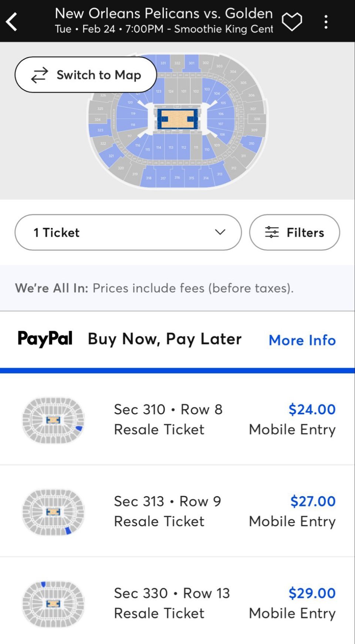Image resolution: width=355 pixels, height=644 pixels.
Task: Favorite this event with the heart icon
Action: click(x=292, y=21)
